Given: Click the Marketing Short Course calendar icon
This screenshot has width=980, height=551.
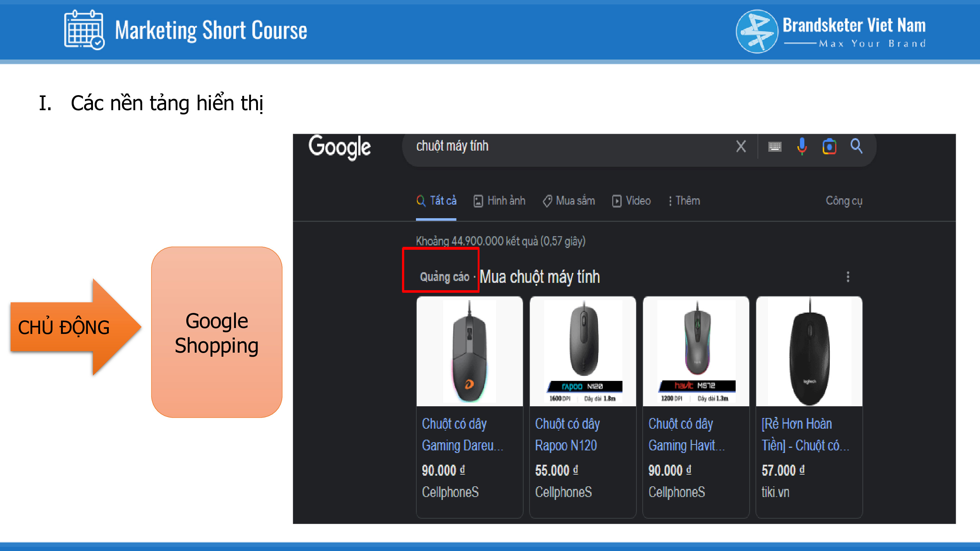Looking at the screenshot, I should [84, 30].
